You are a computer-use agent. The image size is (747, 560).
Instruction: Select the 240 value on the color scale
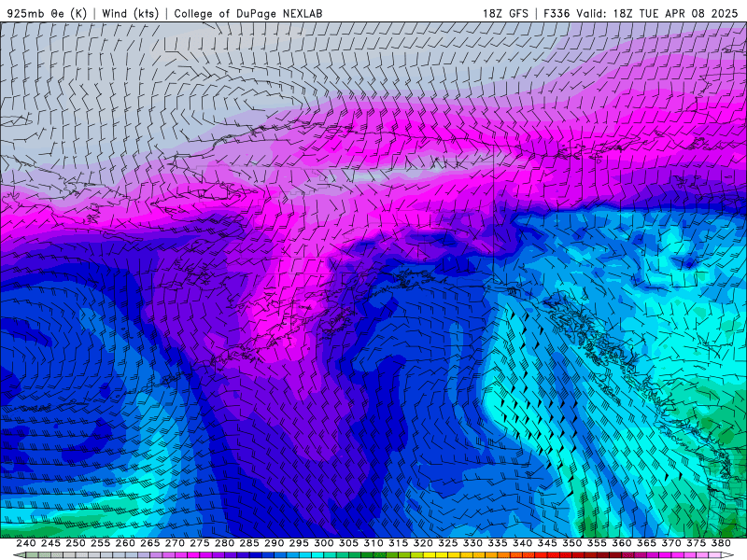click(x=26, y=543)
